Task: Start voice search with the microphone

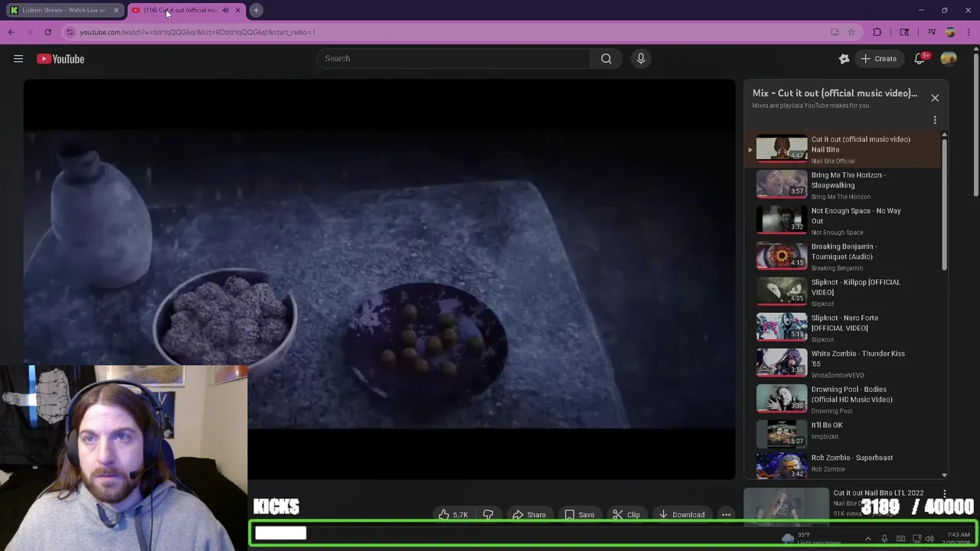Action: 641,58
